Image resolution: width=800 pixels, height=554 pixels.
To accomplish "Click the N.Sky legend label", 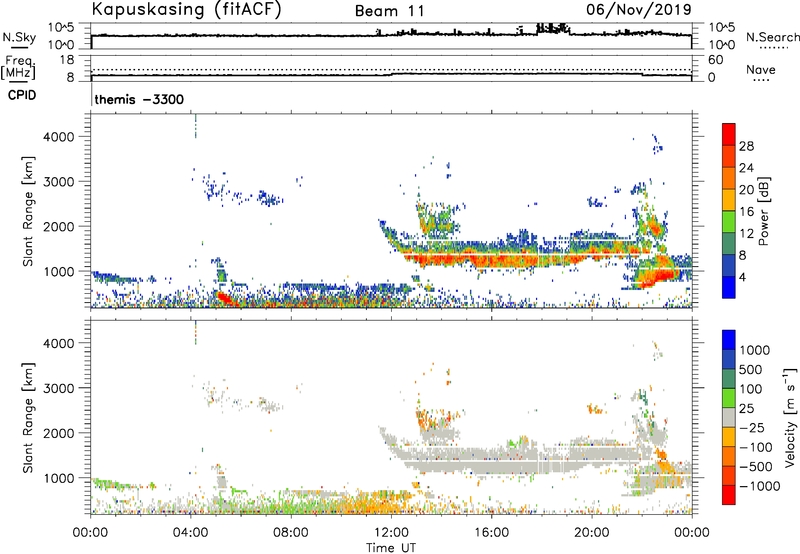I will point(19,37).
